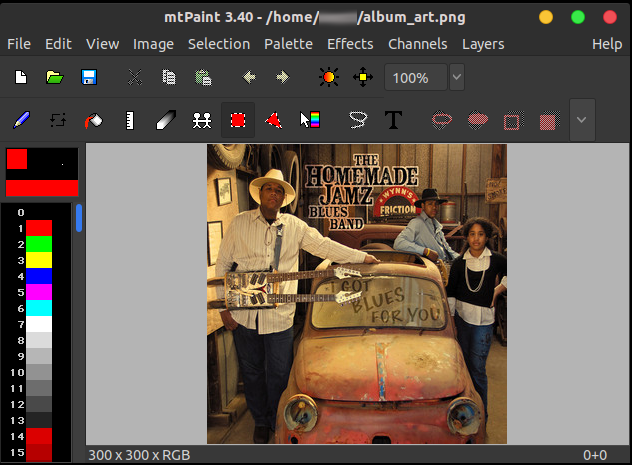Pick green palette colour 2

[39, 244]
